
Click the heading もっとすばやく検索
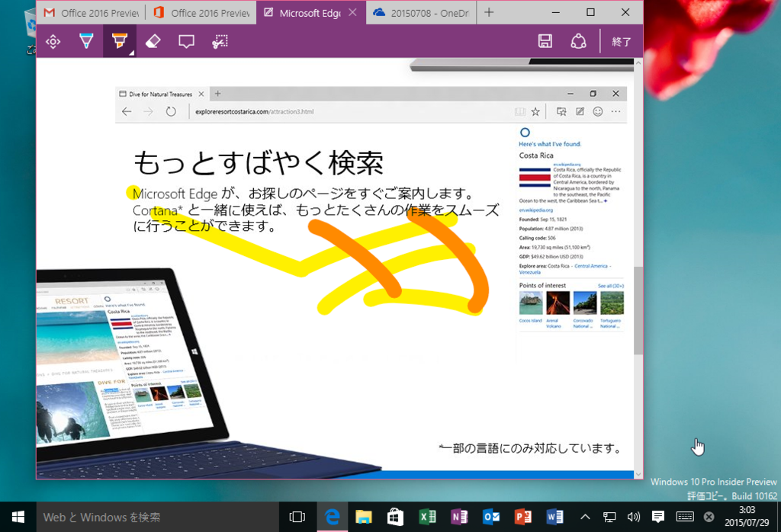[x=259, y=163]
